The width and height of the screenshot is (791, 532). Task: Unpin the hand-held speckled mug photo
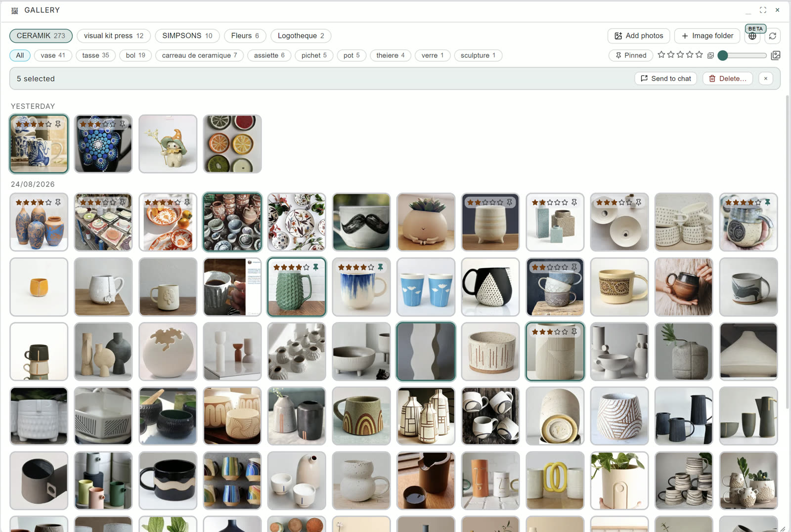[767, 202]
